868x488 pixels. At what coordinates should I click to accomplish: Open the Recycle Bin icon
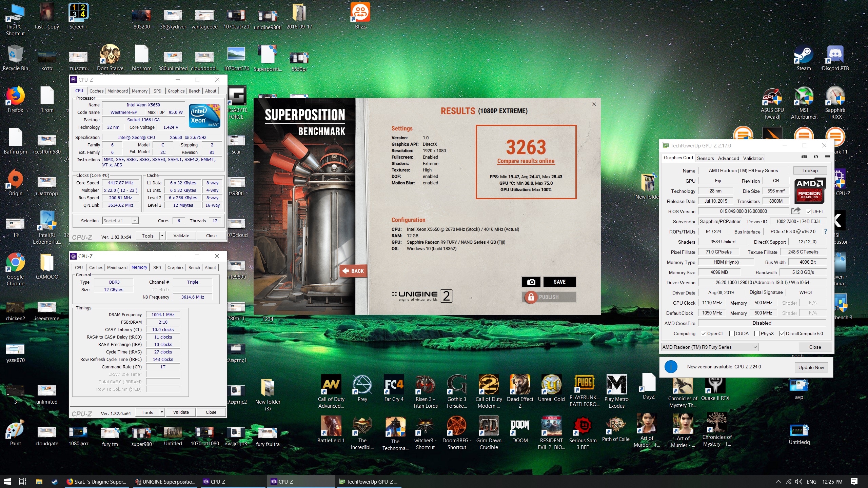[x=15, y=58]
